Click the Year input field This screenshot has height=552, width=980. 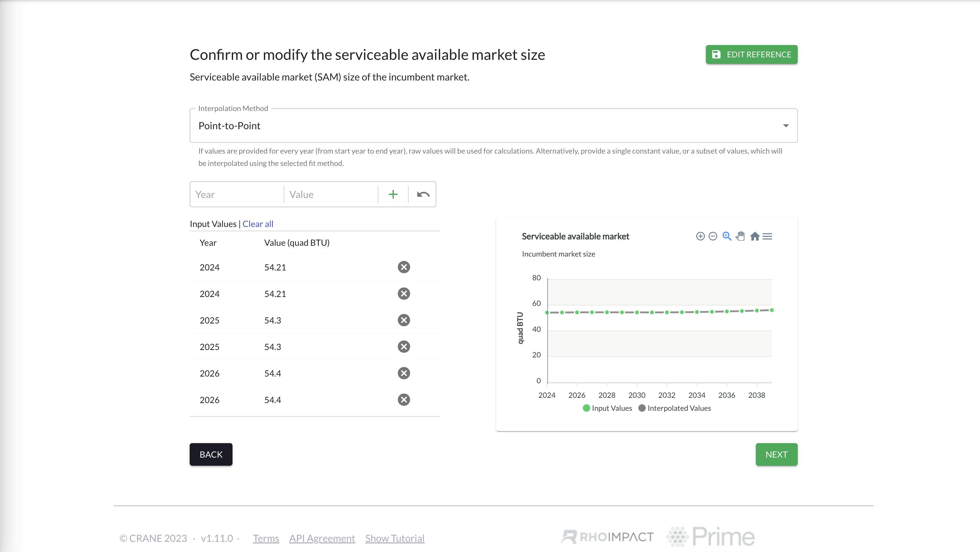click(x=236, y=194)
